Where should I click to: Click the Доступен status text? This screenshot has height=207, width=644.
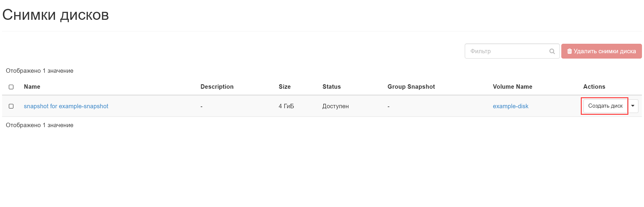pyautogui.click(x=335, y=106)
